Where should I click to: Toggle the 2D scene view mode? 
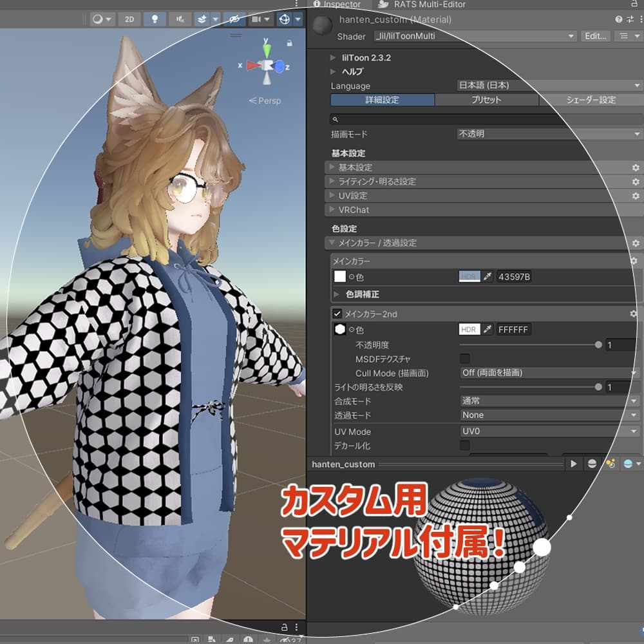129,19
